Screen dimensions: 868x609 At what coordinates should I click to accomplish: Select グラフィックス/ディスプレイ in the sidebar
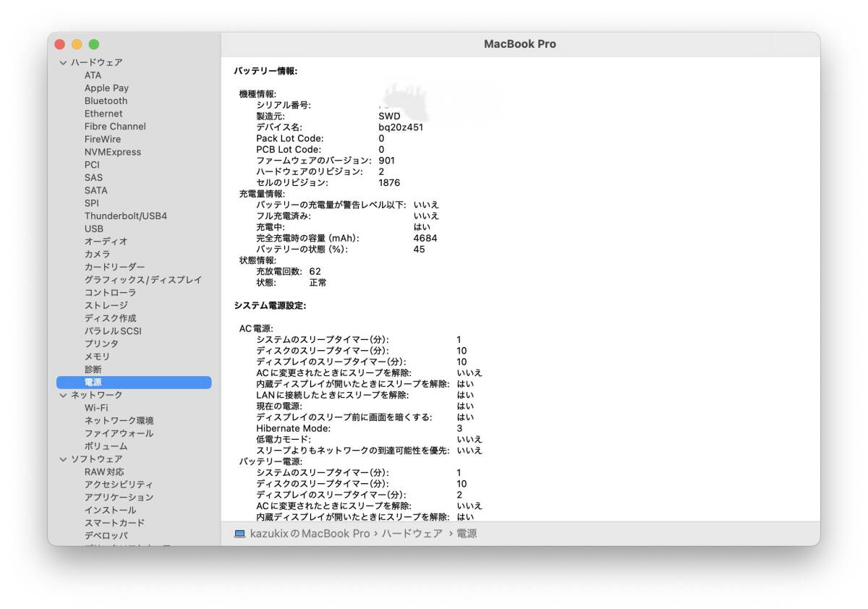point(143,280)
